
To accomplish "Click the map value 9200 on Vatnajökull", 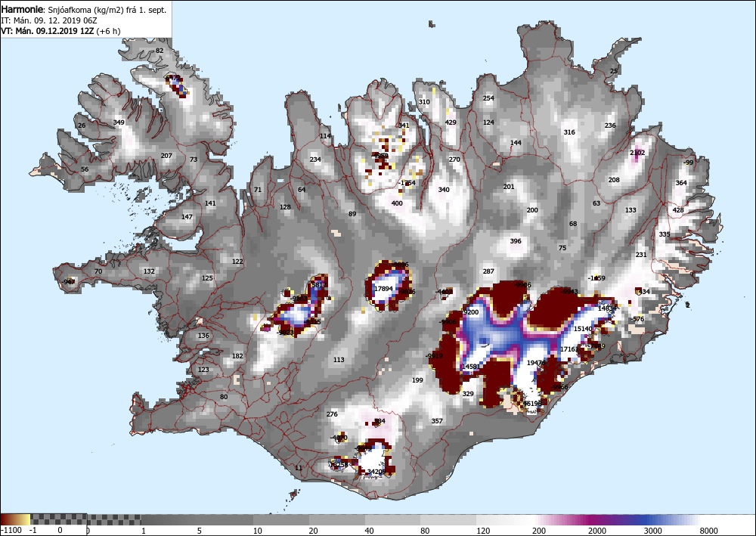I will [470, 312].
